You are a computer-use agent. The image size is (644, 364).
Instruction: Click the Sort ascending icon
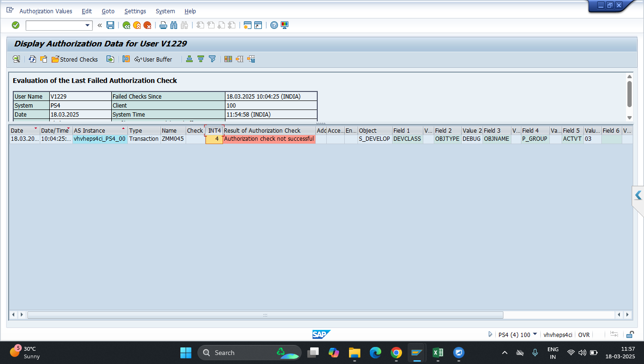189,59
